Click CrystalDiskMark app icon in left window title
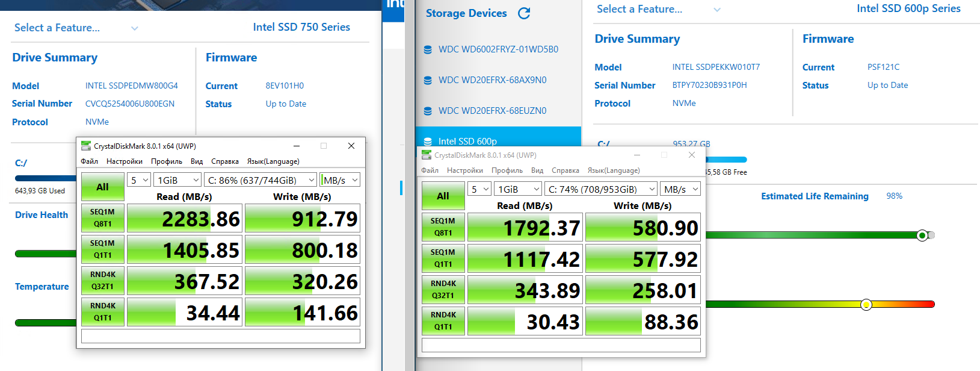 tap(86, 146)
